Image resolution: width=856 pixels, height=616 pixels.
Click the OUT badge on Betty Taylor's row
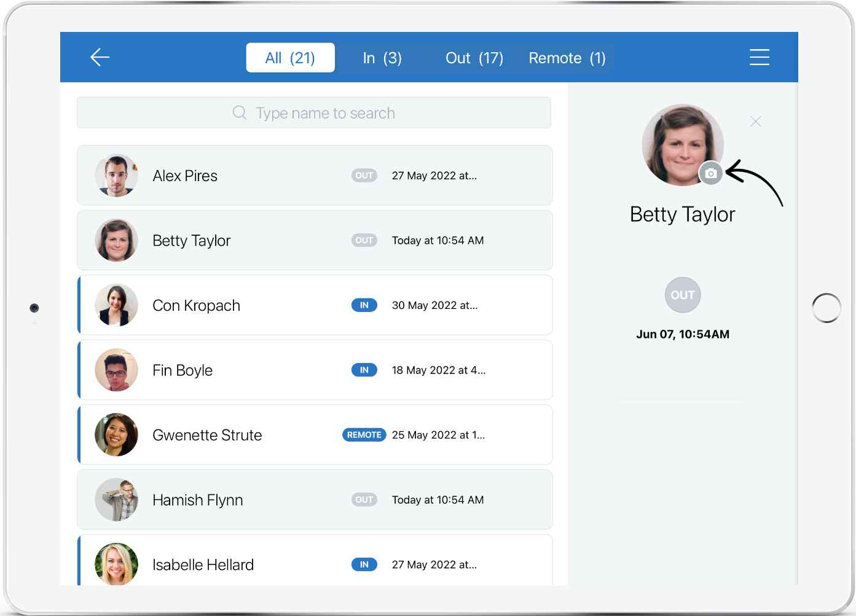tap(364, 240)
